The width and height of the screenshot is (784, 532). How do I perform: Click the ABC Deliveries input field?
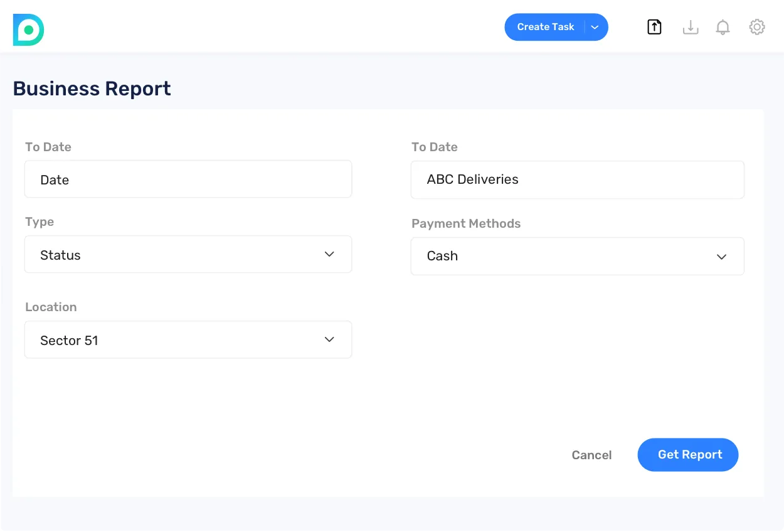click(x=577, y=179)
